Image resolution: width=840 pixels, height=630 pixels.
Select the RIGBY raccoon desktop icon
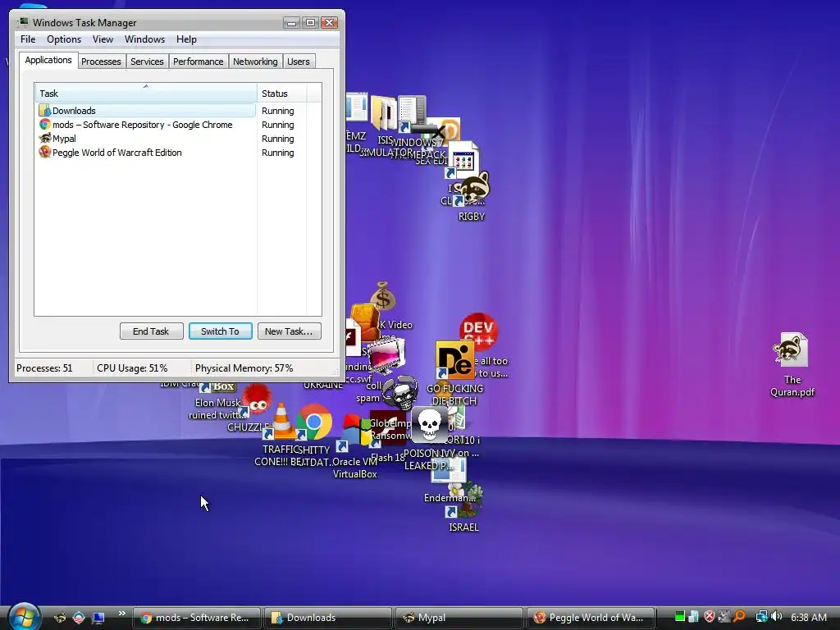[x=472, y=195]
